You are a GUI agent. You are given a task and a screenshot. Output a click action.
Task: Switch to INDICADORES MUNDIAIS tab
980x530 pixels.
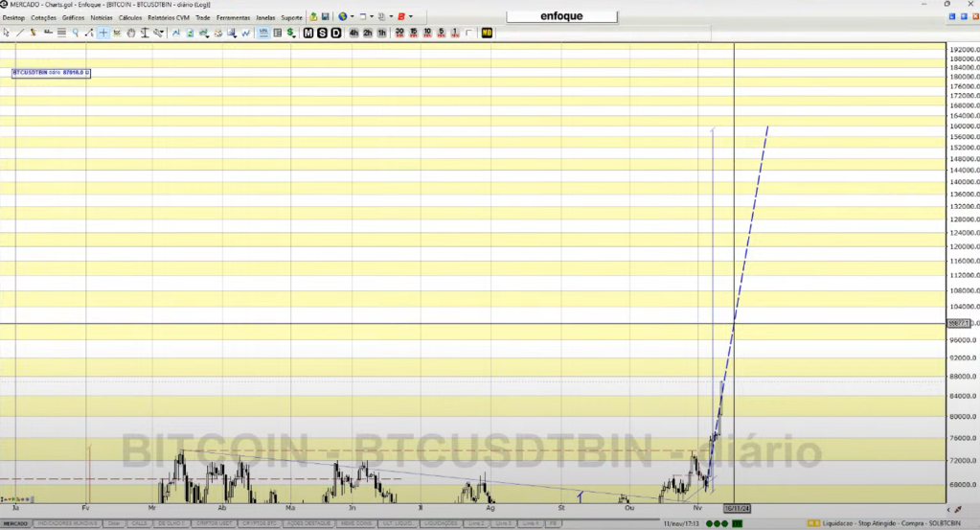click(x=67, y=523)
